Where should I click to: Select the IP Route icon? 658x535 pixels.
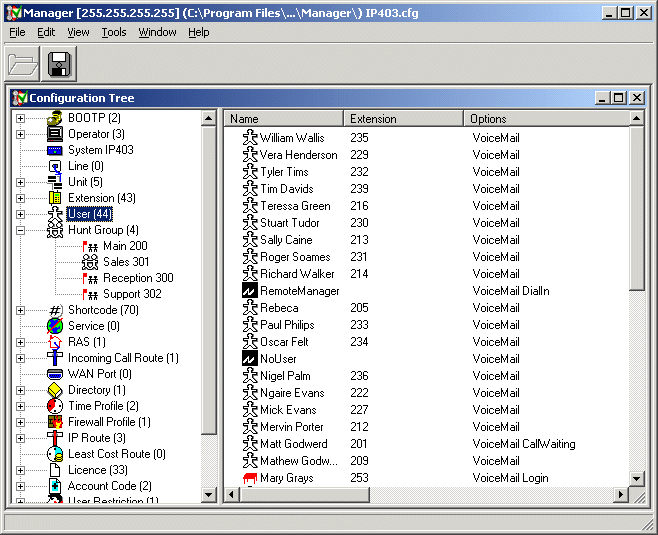click(55, 438)
